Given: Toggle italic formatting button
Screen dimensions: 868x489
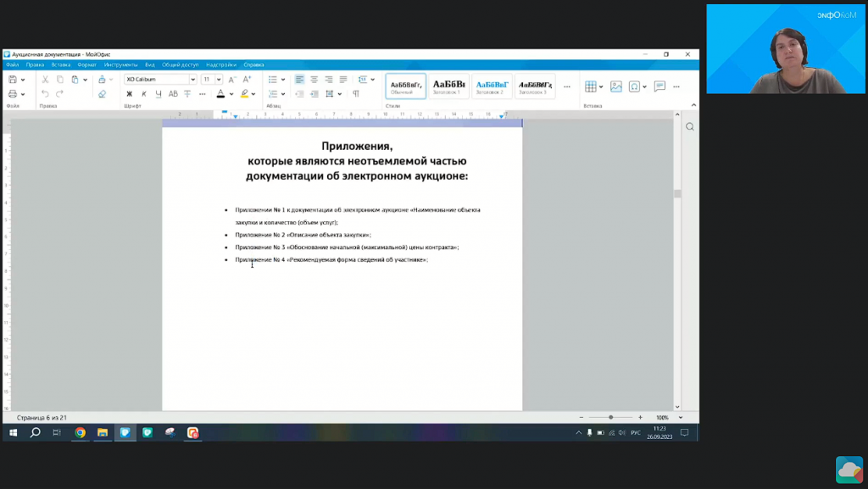Looking at the screenshot, I should point(144,94).
